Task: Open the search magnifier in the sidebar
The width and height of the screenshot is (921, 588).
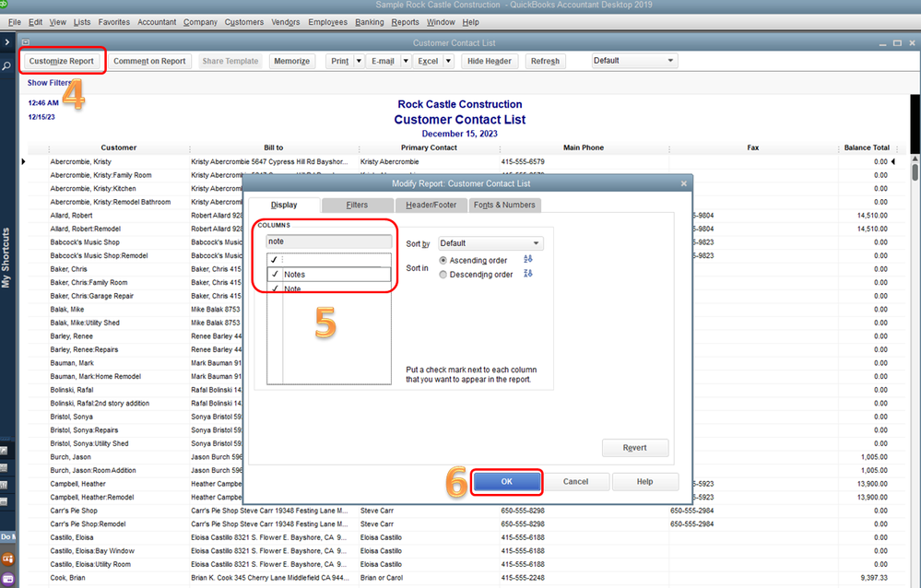Action: pos(6,66)
